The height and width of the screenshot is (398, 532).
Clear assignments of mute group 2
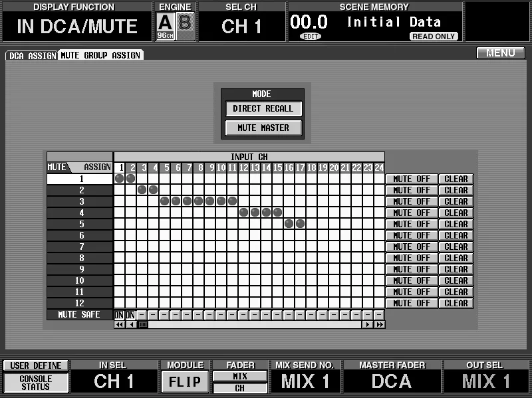(456, 190)
